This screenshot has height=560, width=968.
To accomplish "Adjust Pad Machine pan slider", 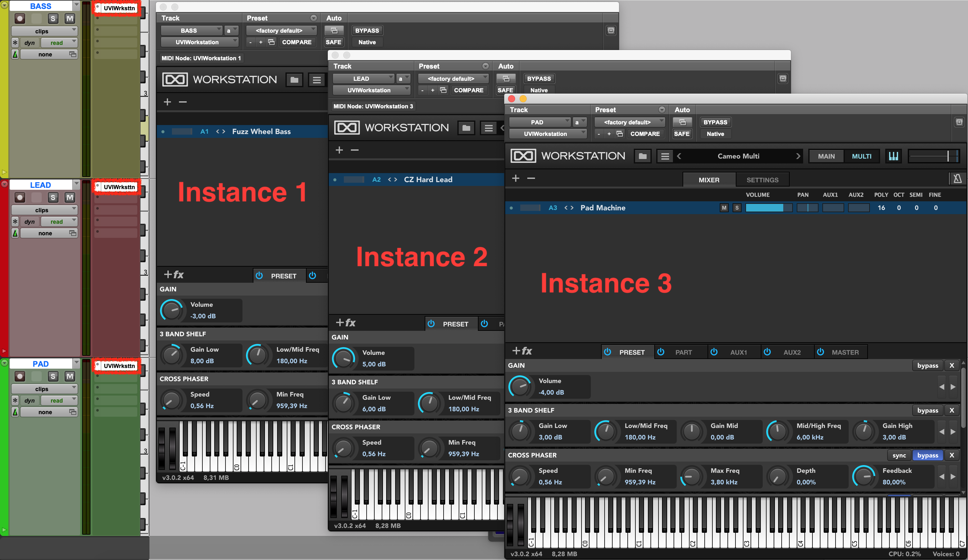I will [807, 208].
